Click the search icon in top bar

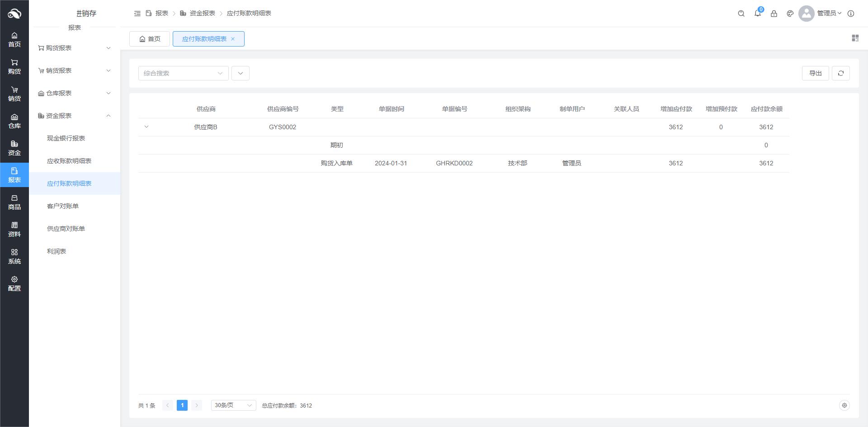coord(741,14)
